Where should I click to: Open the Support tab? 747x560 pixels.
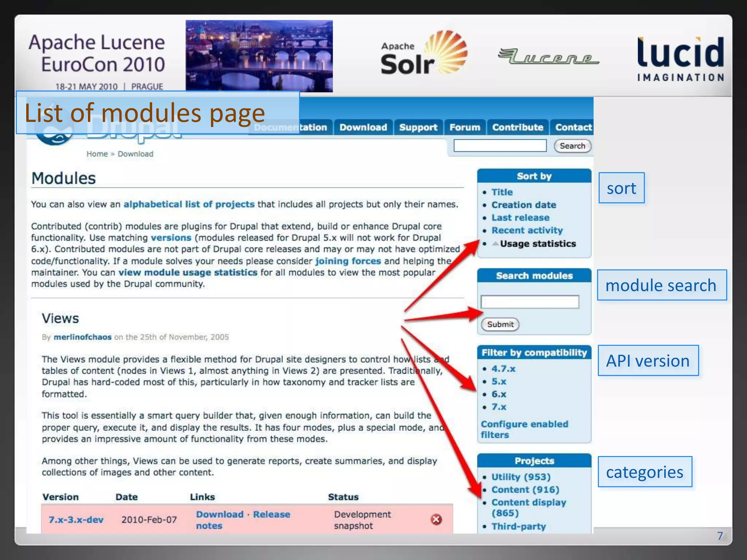point(418,127)
